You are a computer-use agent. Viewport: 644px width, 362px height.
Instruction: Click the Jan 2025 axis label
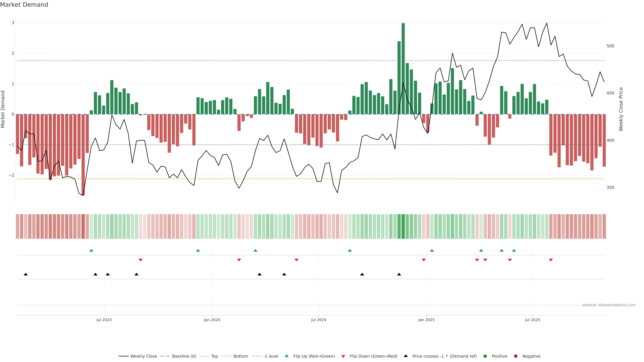click(x=426, y=320)
